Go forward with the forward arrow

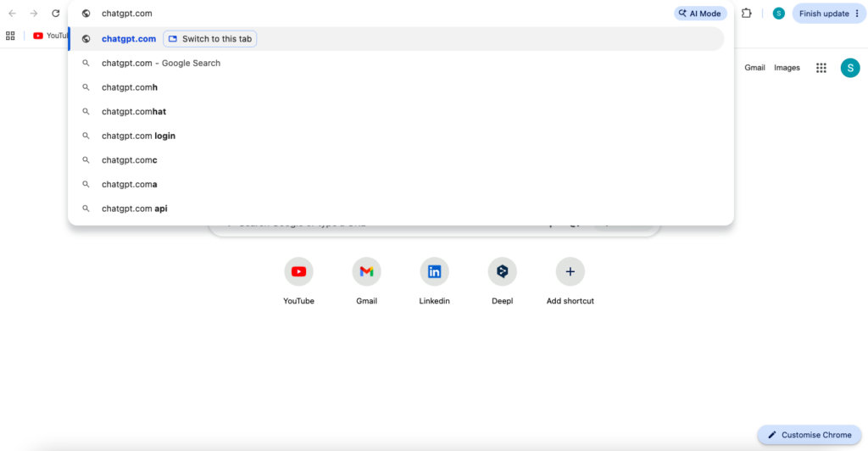click(x=34, y=14)
